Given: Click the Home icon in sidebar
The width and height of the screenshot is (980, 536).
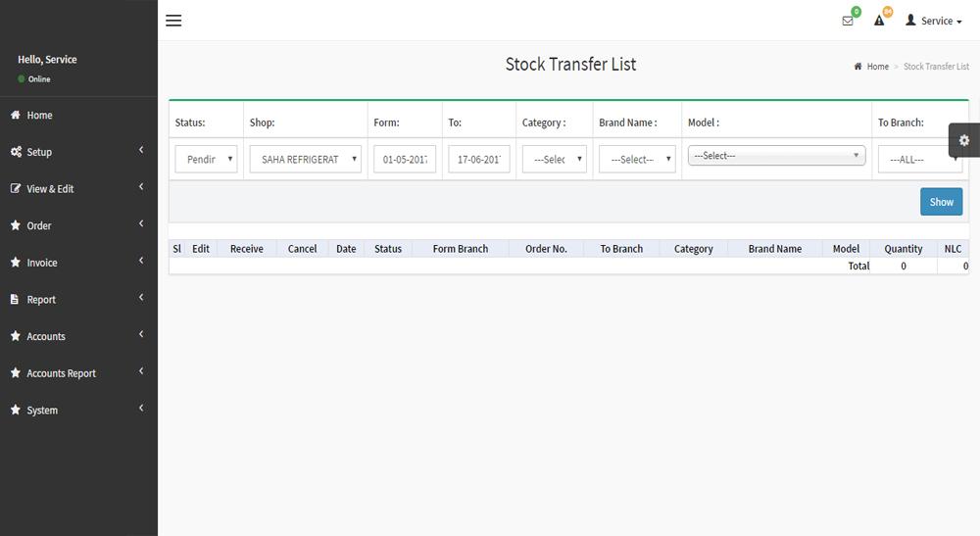Looking at the screenshot, I should (16, 115).
